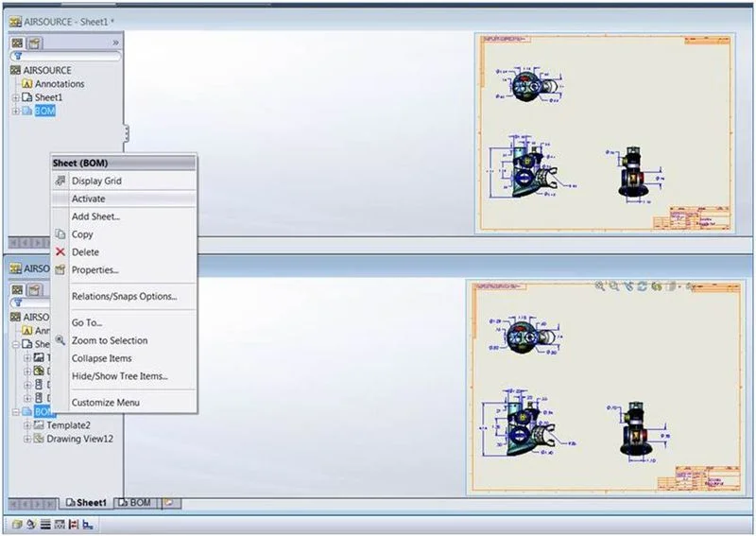This screenshot has width=756, height=536.
Task: Click the magnifier icon beside Zoom to Selection
Action: pos(60,340)
